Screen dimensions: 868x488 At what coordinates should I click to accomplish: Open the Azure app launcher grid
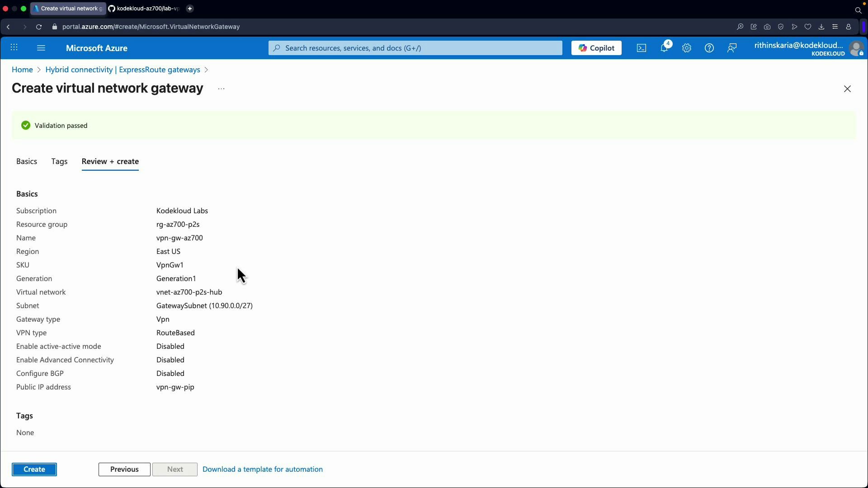pos(14,48)
